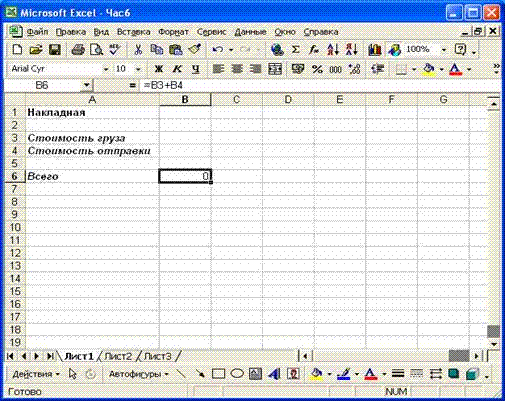Viewport: 505px width, 401px height.
Task: Expand the font size 10 dropdown
Action: pyautogui.click(x=138, y=69)
